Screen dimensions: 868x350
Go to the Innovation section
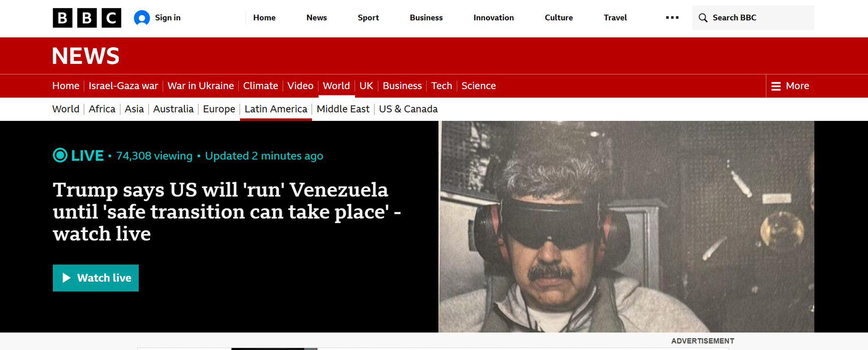tap(494, 18)
